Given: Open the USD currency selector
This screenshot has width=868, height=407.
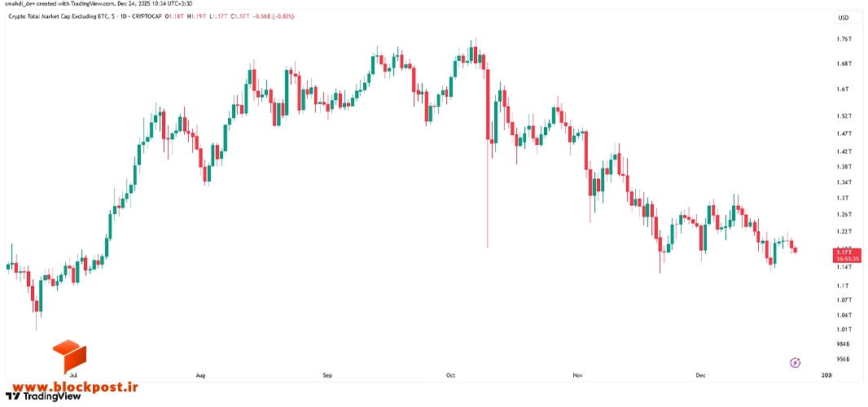Looking at the screenshot, I should tap(843, 18).
